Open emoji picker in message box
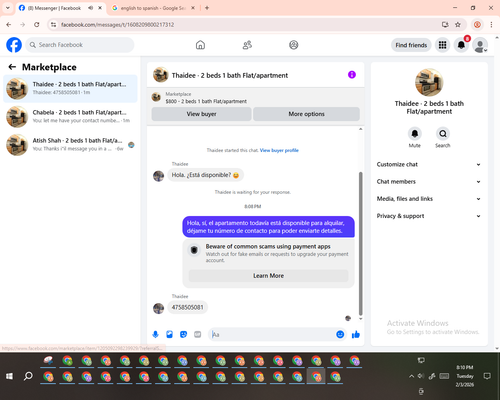This screenshot has height=400, width=500. pos(340,334)
